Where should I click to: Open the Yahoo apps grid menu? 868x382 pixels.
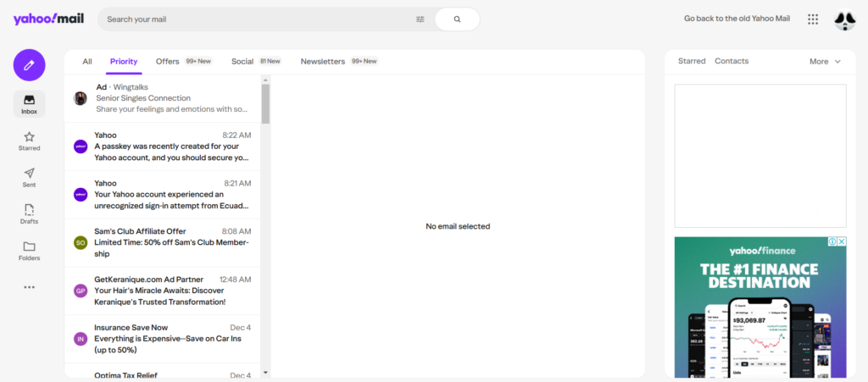pyautogui.click(x=813, y=19)
